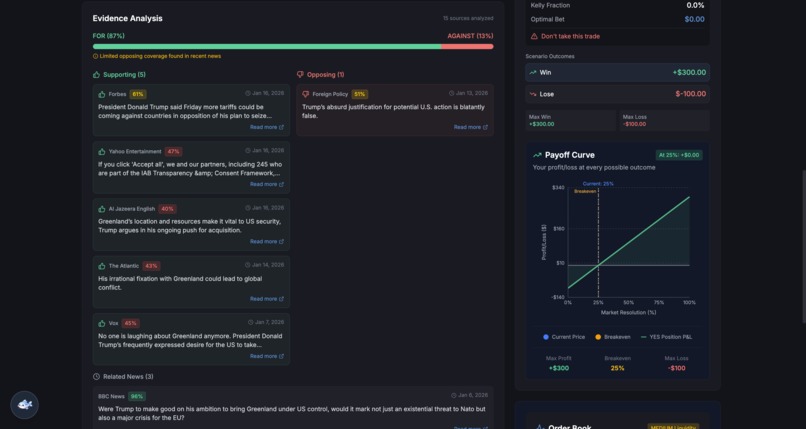Click the Max Loss -$100.00 box
This screenshot has width=806, height=429.
tap(664, 120)
